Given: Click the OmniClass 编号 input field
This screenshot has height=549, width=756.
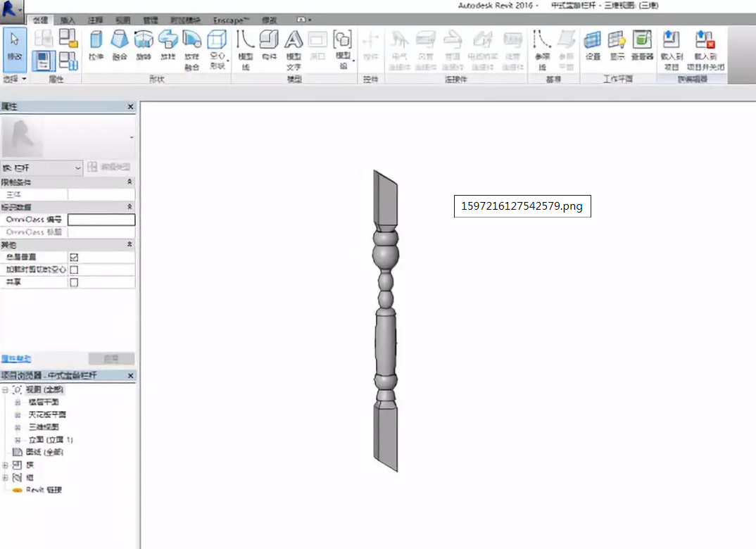Looking at the screenshot, I should click(101, 220).
